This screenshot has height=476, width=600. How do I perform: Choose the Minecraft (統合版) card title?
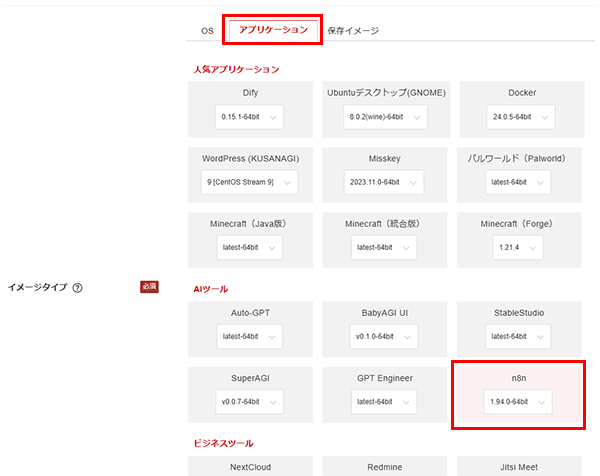click(382, 224)
